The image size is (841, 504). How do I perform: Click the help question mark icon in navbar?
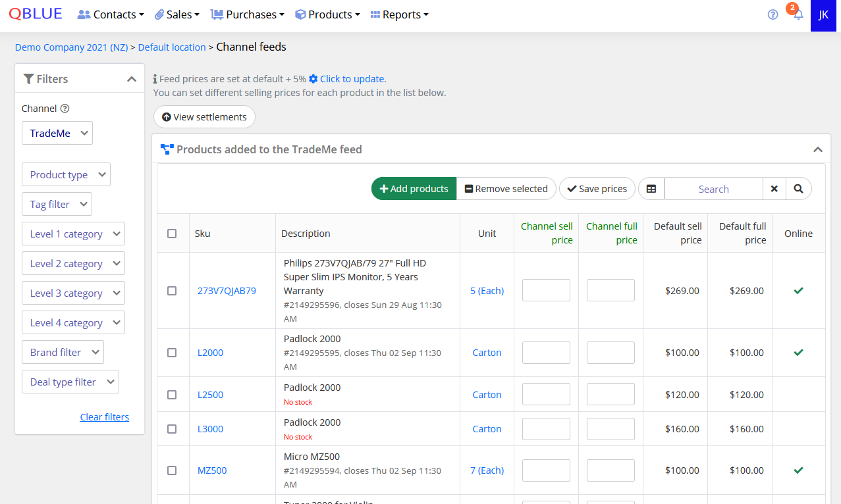click(773, 14)
